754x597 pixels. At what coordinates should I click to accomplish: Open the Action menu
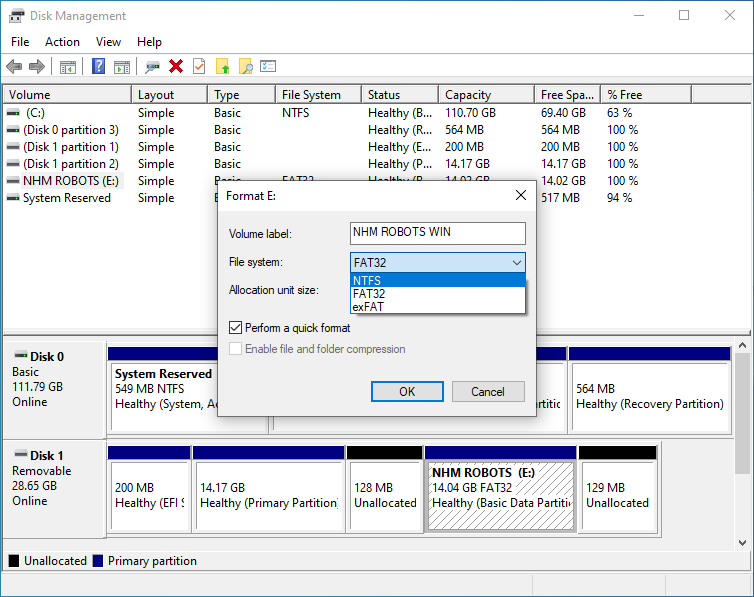62,42
